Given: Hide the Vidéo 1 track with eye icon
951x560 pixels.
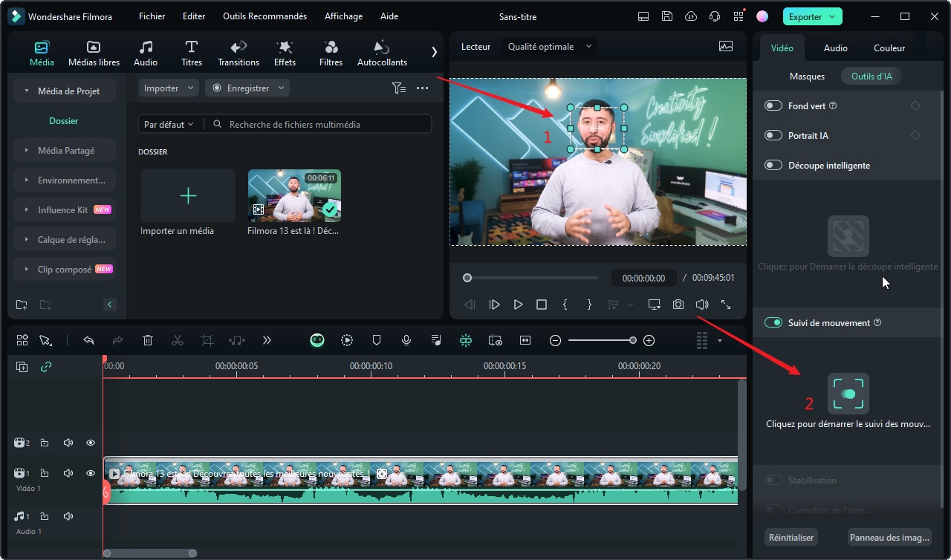Looking at the screenshot, I should point(91,473).
